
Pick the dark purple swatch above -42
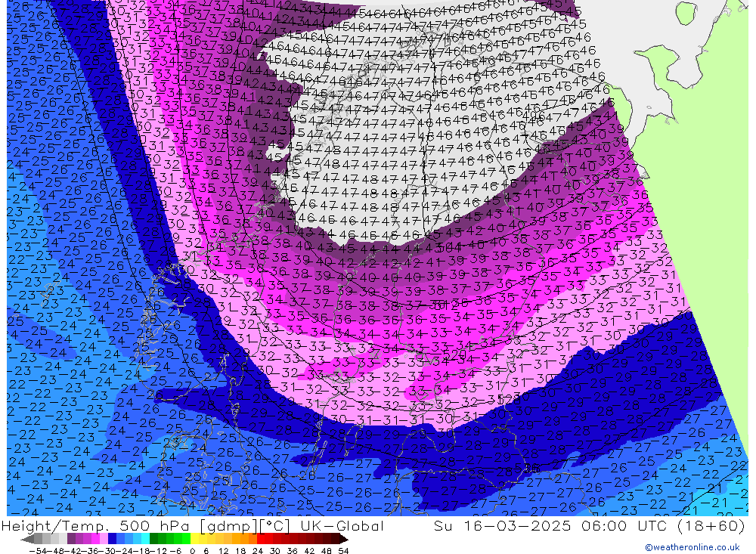71,538
